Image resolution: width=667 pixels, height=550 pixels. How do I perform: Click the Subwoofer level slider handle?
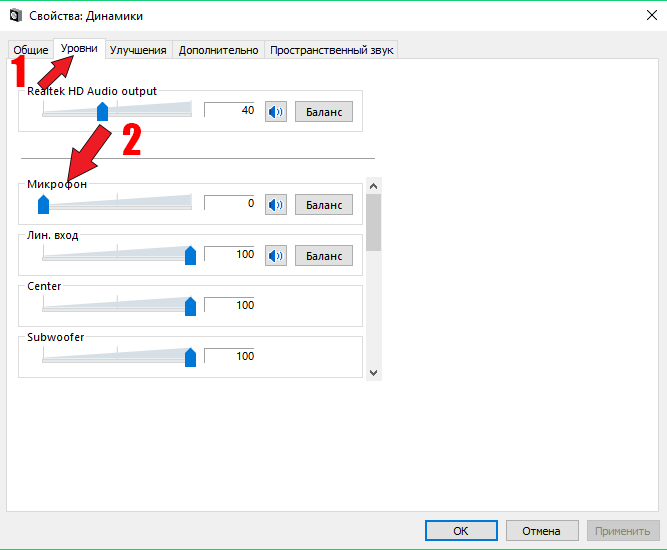190,357
